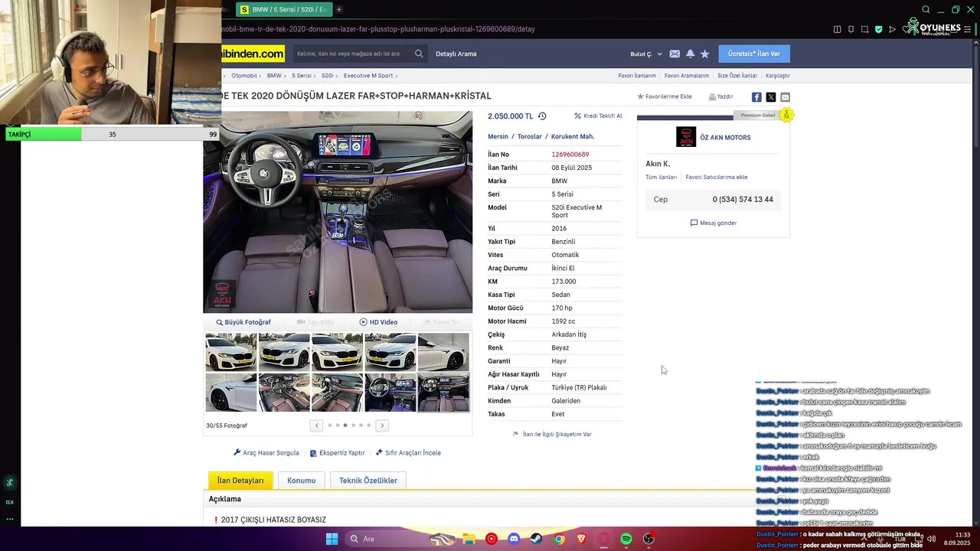This screenshot has height=551, width=980.
Task: Click Sıfır Araçları İncele link
Action: (x=408, y=453)
